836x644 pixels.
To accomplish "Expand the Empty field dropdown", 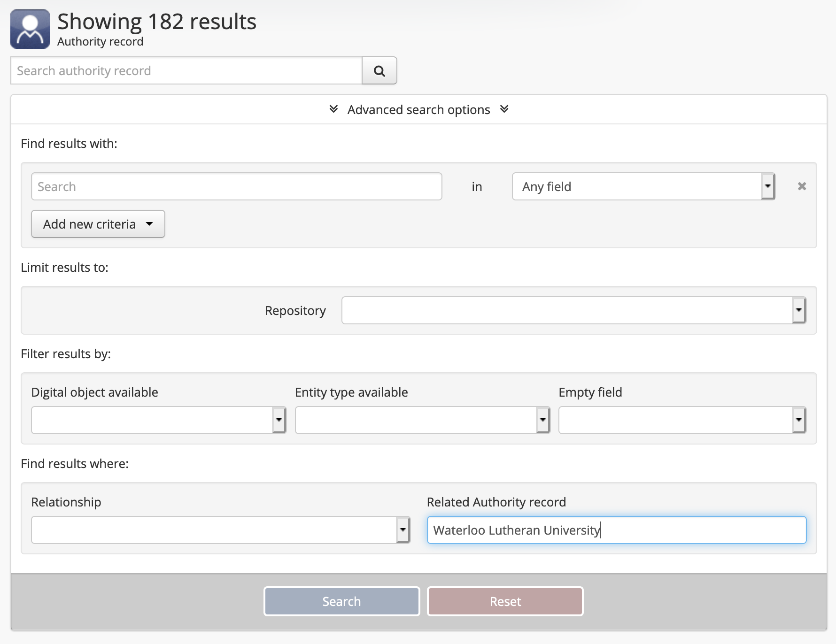I will [x=682, y=420].
